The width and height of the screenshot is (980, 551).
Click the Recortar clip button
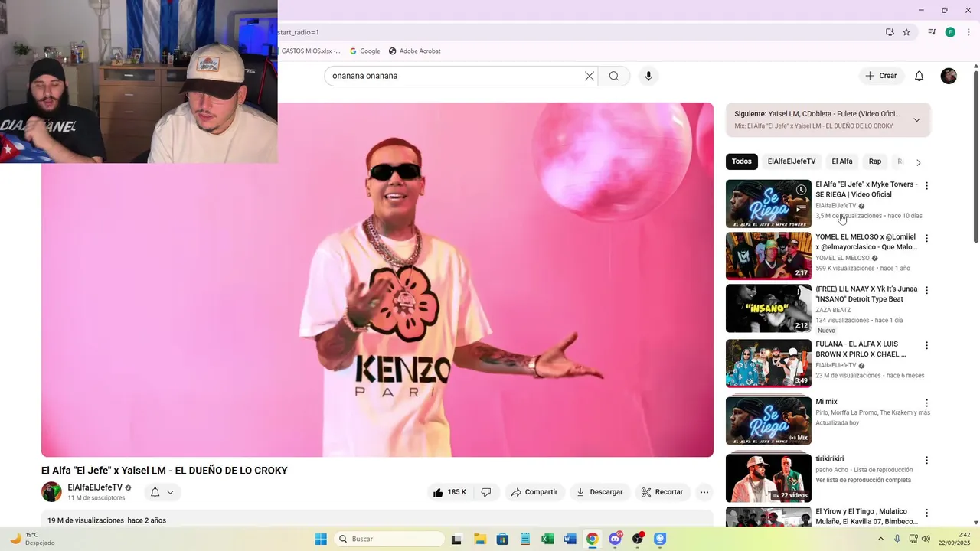click(662, 492)
